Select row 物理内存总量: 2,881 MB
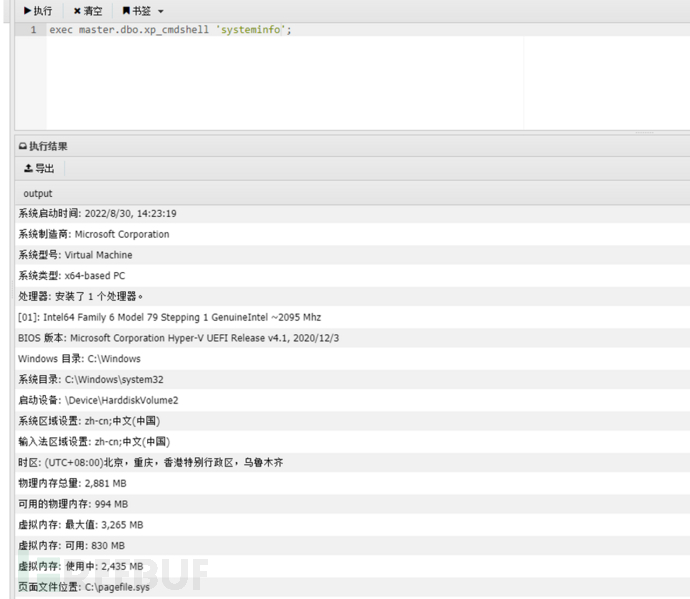 click(x=352, y=483)
